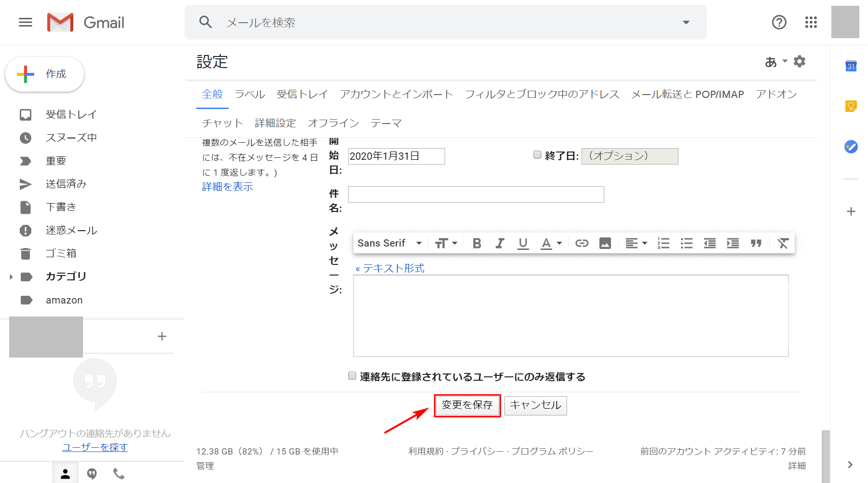Create a numbered list
The image size is (868, 483).
click(663, 243)
